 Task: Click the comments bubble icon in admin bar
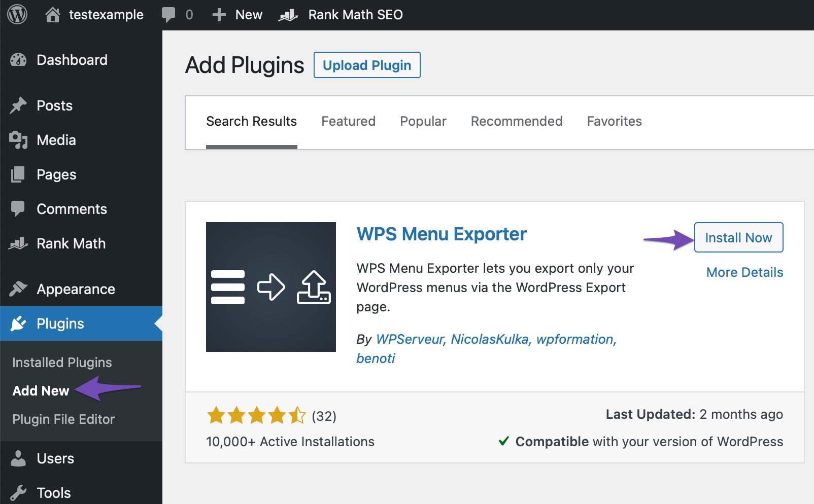pos(168,15)
